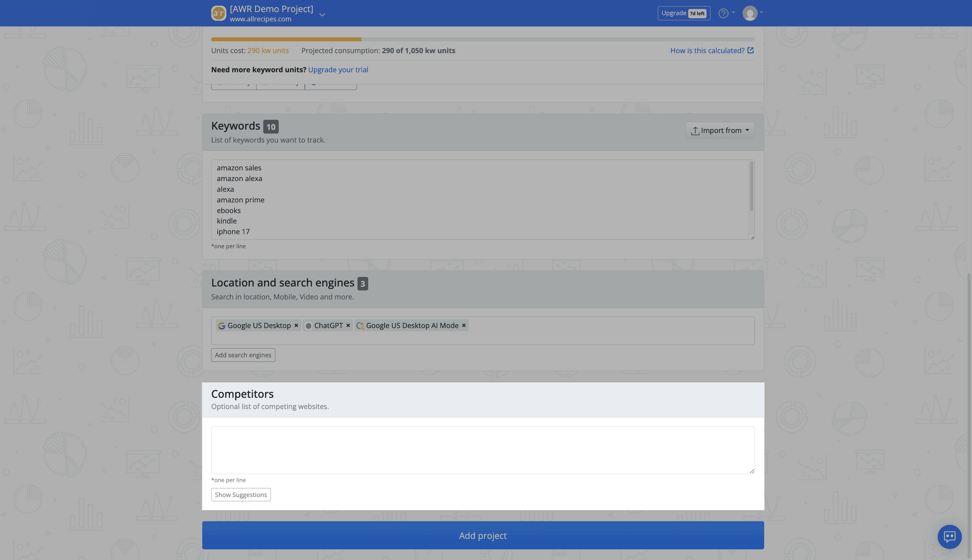972x560 pixels.
Task: Click the 'iphone 17' keyword line
Action: click(x=233, y=232)
